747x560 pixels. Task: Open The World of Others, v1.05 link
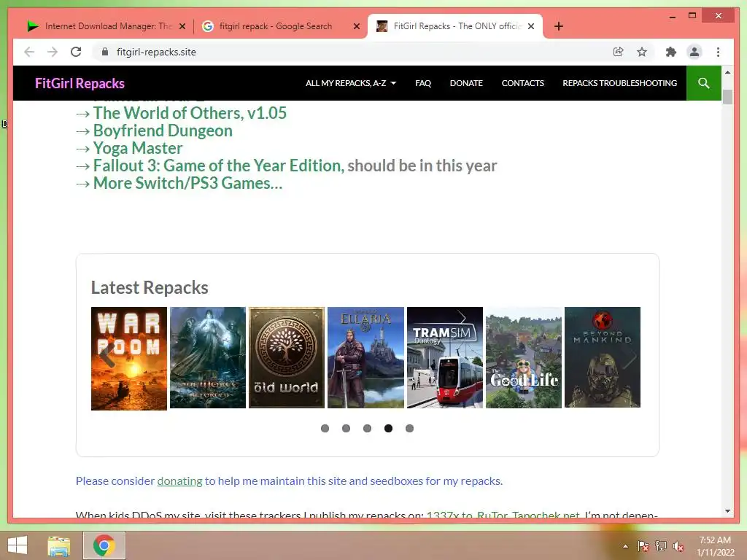tap(190, 113)
